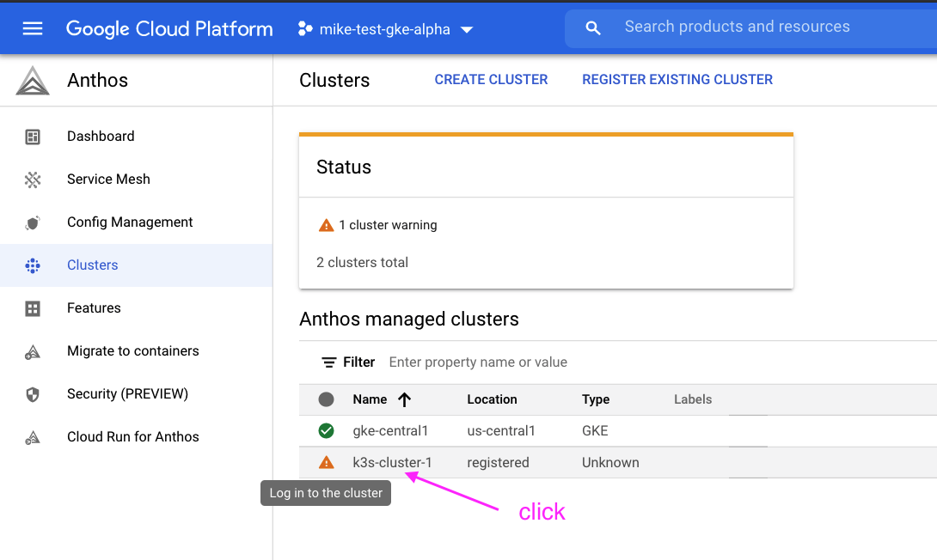Open Security (PREVIEW) page
Screen dimensions: 937x560
pos(127,394)
